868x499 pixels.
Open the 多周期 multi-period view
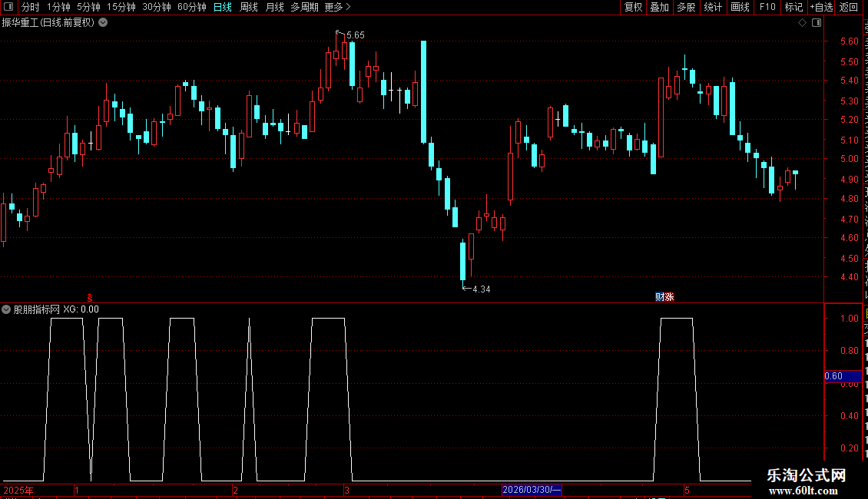click(304, 7)
